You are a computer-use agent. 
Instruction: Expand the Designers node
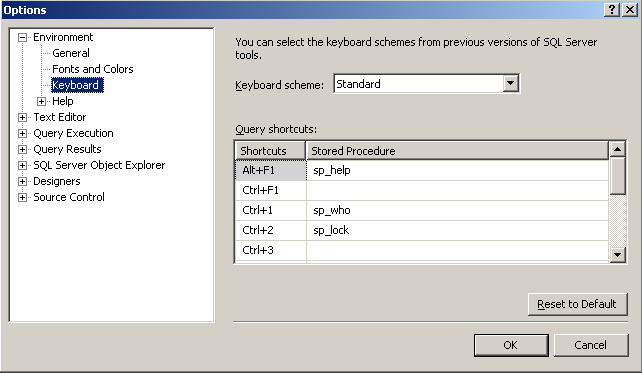click(x=23, y=181)
